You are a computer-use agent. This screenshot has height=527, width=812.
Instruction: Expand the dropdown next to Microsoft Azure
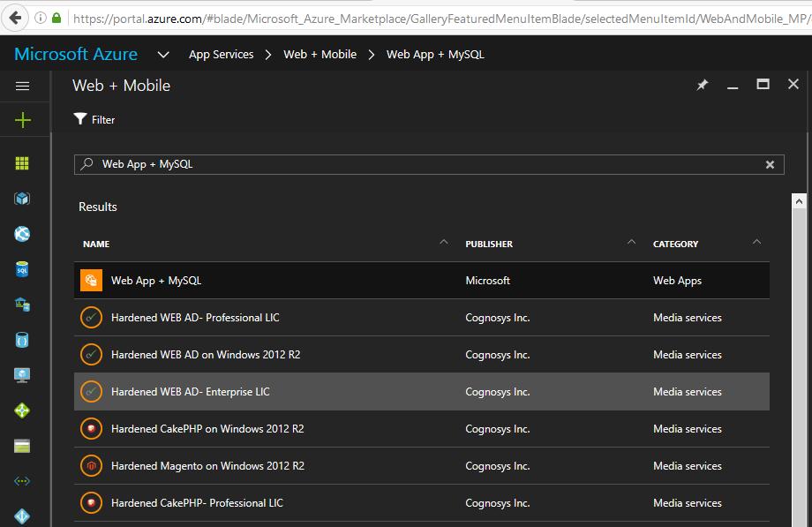tap(163, 55)
